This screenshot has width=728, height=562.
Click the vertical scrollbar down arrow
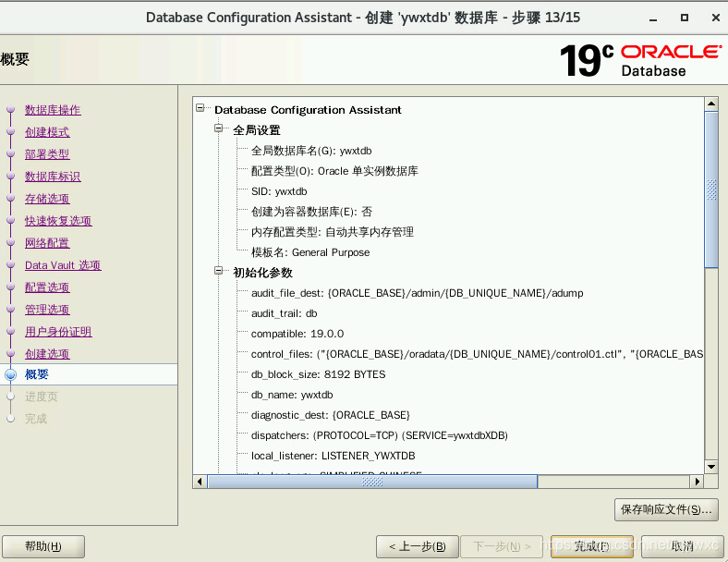pyautogui.click(x=711, y=466)
